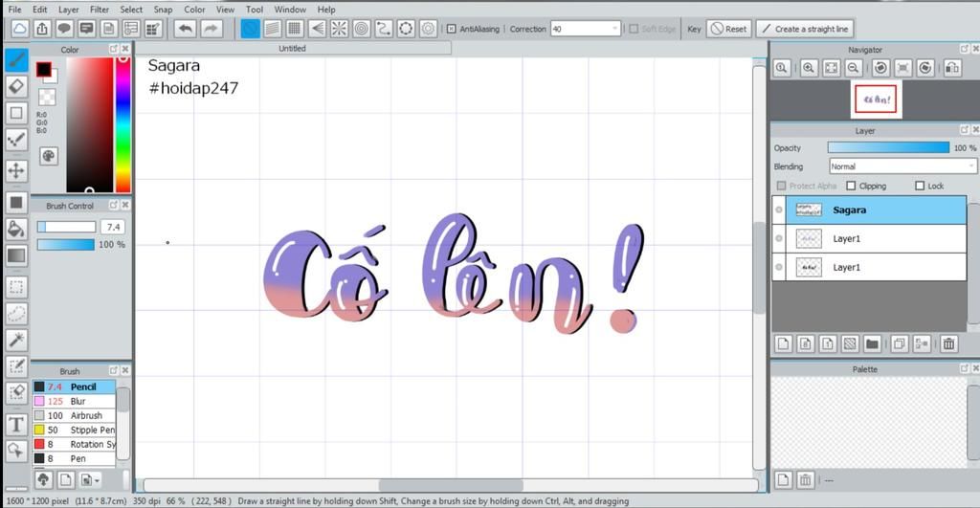Toggle visibility of the bottom Layer1
Viewport: 980px width, 508px height.
click(779, 267)
